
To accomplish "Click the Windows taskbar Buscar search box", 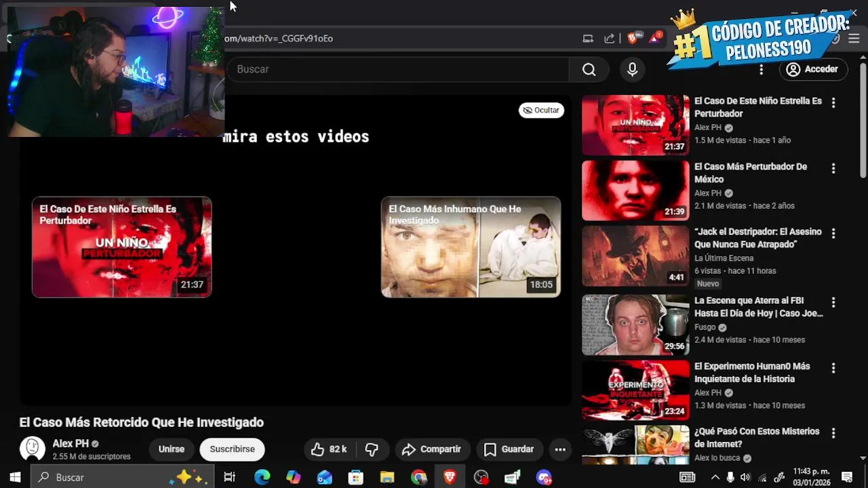I will coord(122,477).
